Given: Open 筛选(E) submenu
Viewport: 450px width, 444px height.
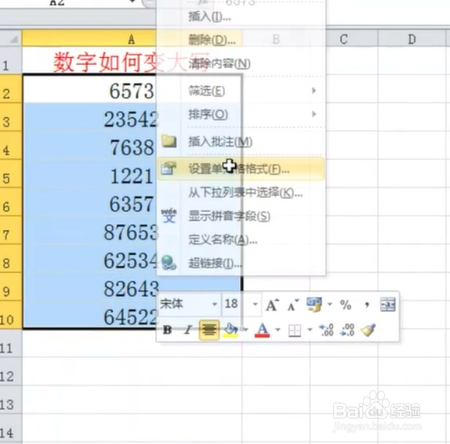Looking at the screenshot, I should click(x=240, y=91).
